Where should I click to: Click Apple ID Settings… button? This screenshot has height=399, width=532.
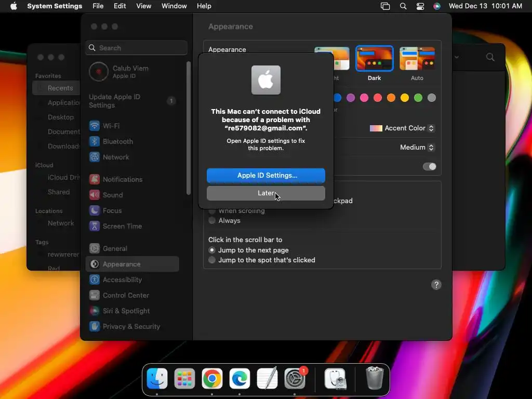coord(266,176)
